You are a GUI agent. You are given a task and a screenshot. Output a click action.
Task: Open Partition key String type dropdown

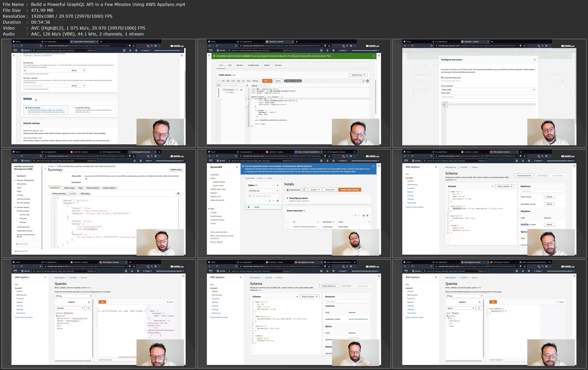[78, 70]
